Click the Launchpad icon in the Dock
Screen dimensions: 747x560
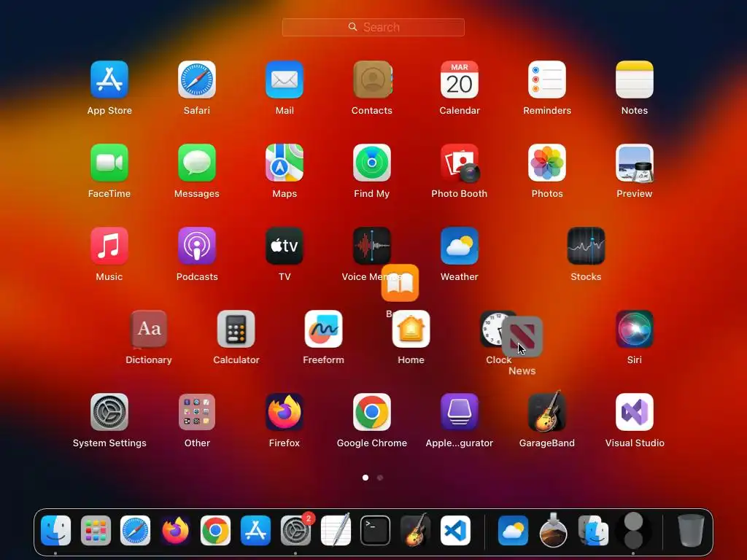[96, 531]
